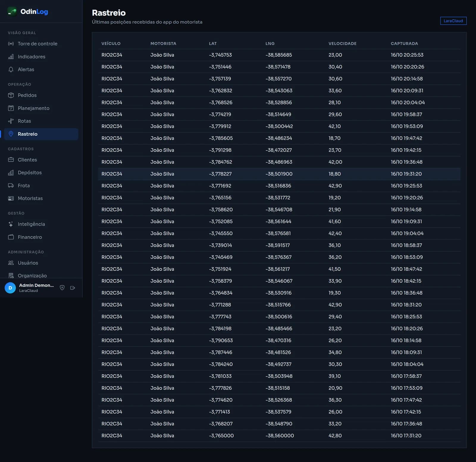The image size is (476, 462).
Task: Open Torre de controle broadcast icon
Action: (x=11, y=44)
